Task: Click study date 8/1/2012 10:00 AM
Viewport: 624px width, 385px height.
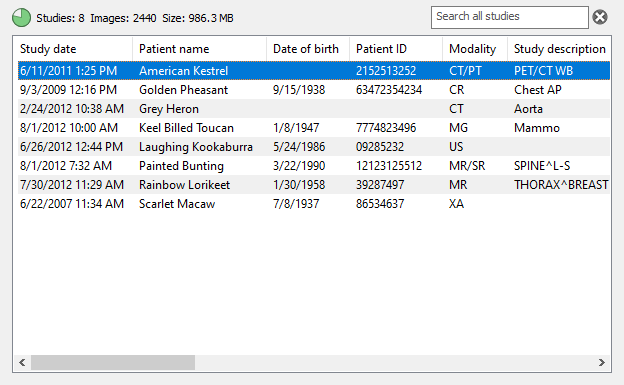Action: pos(69,128)
